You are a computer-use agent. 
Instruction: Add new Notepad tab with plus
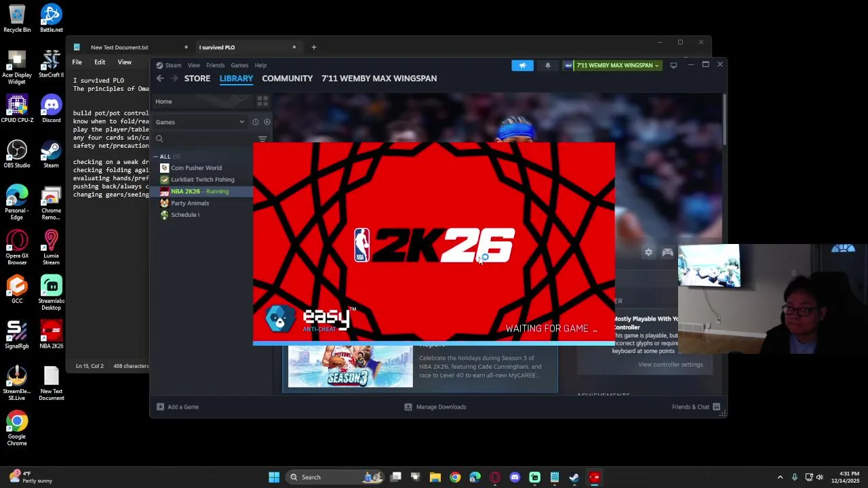click(314, 47)
